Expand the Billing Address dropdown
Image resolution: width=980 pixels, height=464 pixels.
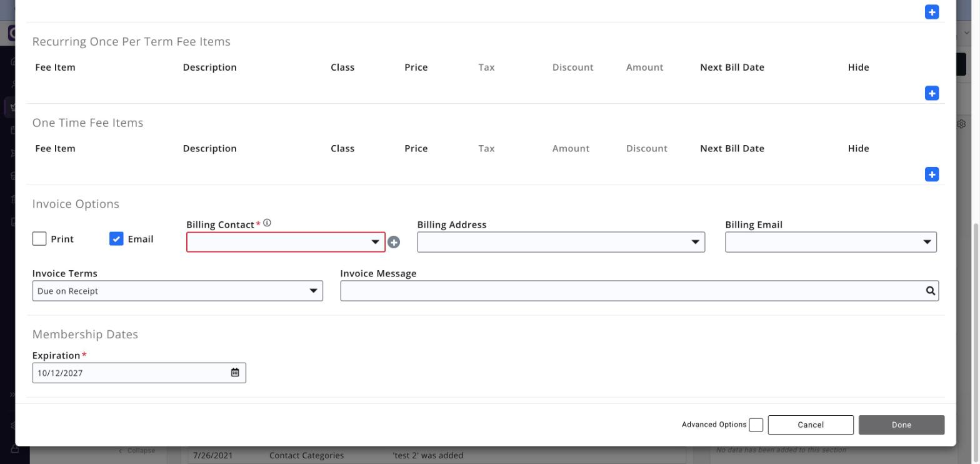click(561, 242)
